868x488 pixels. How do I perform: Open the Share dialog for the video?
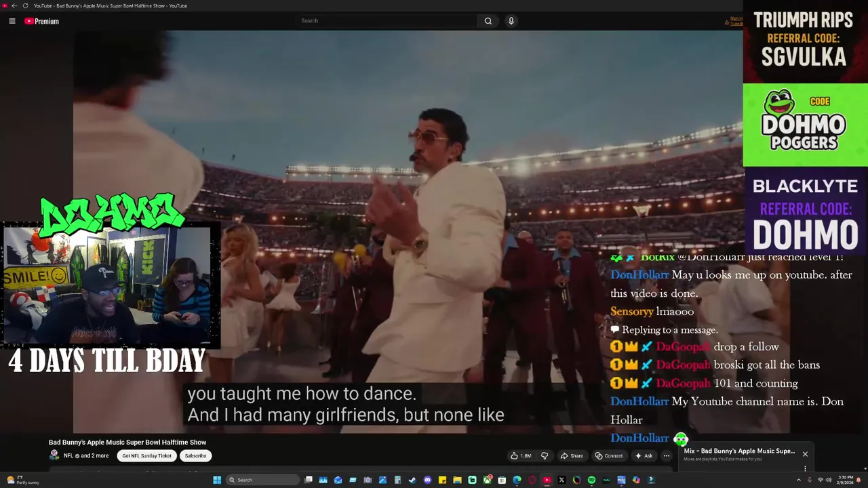571,455
